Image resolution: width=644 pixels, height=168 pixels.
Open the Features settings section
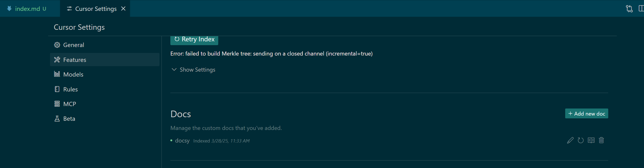click(105, 60)
